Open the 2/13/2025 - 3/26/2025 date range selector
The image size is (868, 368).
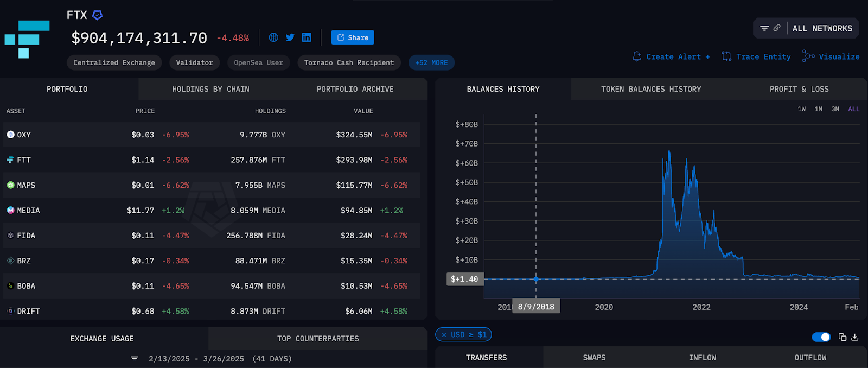(x=220, y=359)
